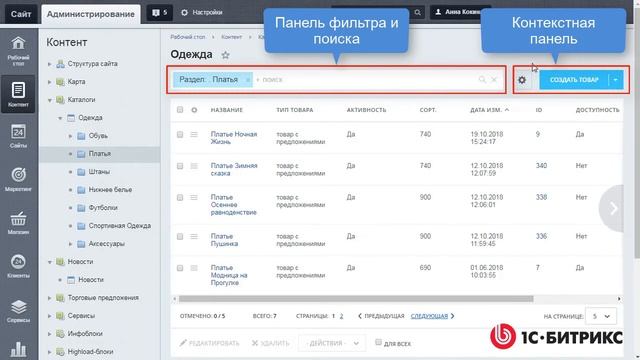This screenshot has height=360, width=640.
Task: Select Спортивная Одежда folder in tree
Action: (120, 226)
